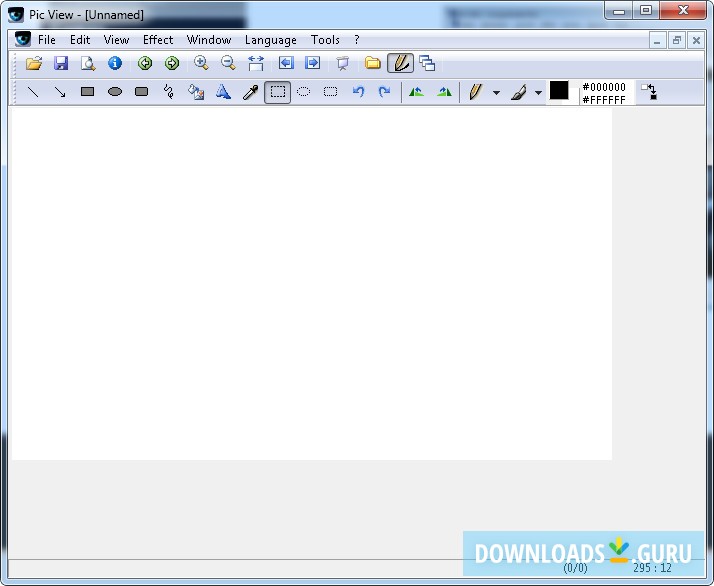Click the Zoom Out magnifier icon
Image resolution: width=714 pixels, height=586 pixels.
pyautogui.click(x=228, y=63)
